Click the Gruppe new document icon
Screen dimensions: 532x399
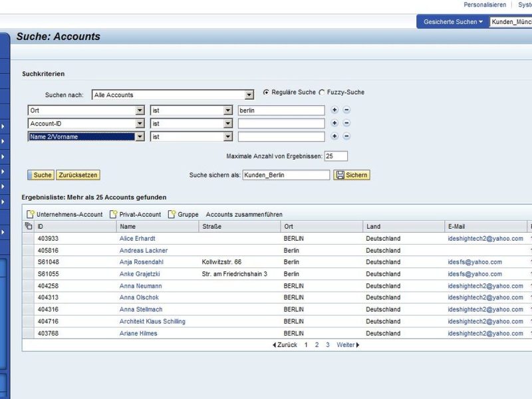point(172,214)
